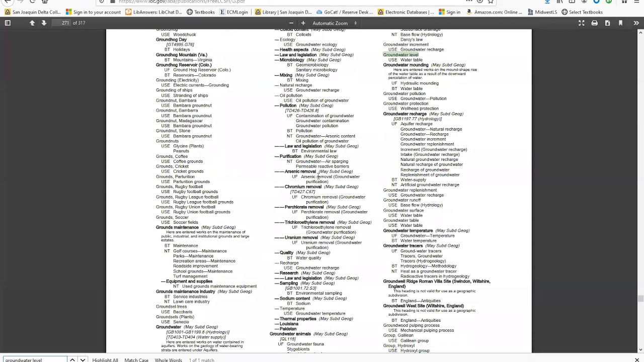Viewport: 644px width, 362px height.
Task: Click 'Groundwater mounding' heading
Action: [x=406, y=65]
